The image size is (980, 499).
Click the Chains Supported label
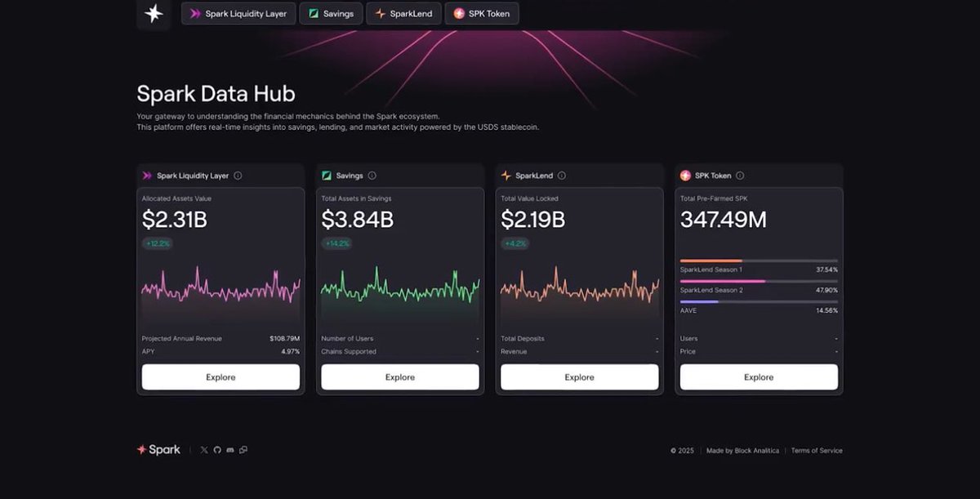pyautogui.click(x=349, y=351)
